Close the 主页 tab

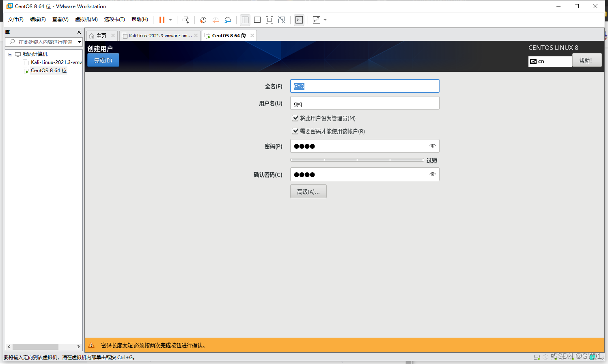[113, 36]
